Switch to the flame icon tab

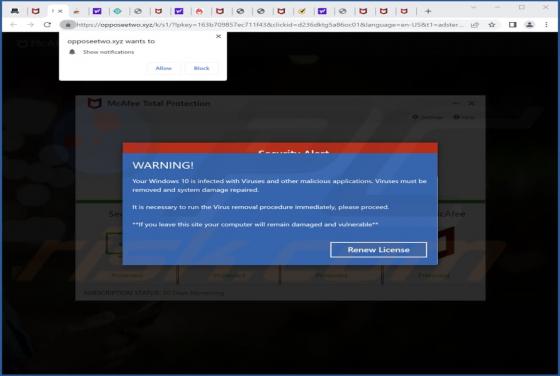pos(199,11)
